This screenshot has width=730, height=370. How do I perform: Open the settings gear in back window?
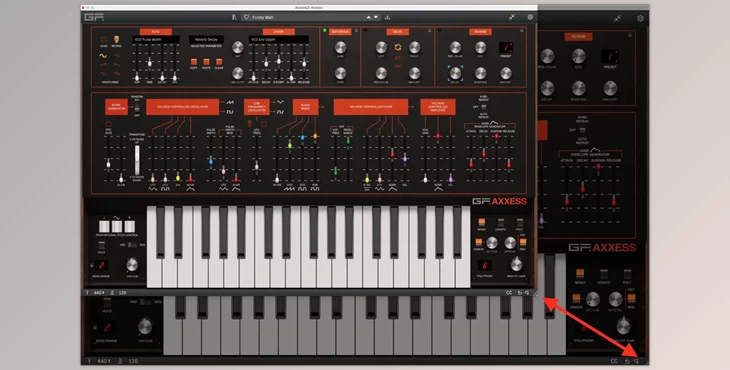(640, 19)
